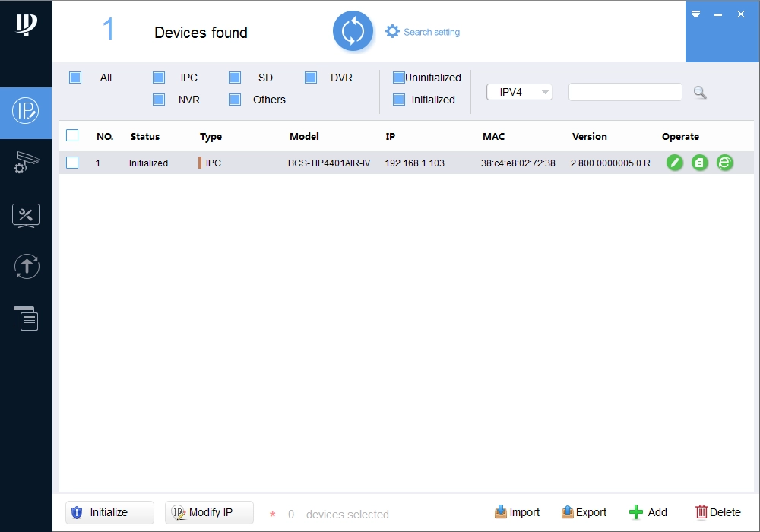Image resolution: width=760 pixels, height=532 pixels.
Task: Click the IP column header
Action: click(x=390, y=137)
